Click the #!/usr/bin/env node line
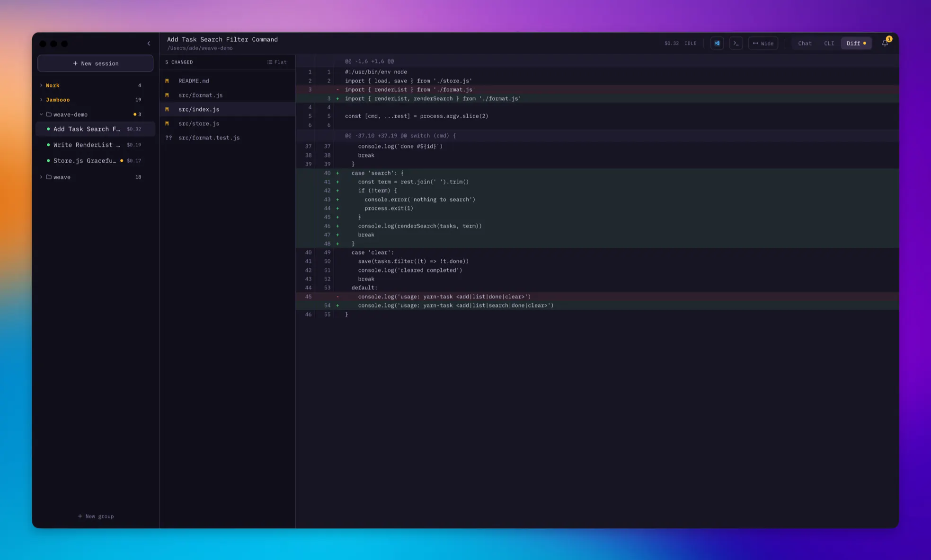Viewport: 931px width, 560px height. click(x=597, y=72)
